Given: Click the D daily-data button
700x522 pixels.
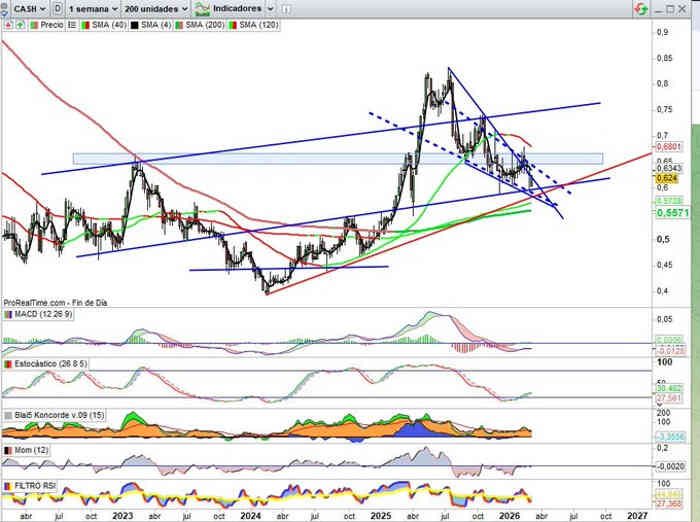Looking at the screenshot, I should pyautogui.click(x=58, y=8).
